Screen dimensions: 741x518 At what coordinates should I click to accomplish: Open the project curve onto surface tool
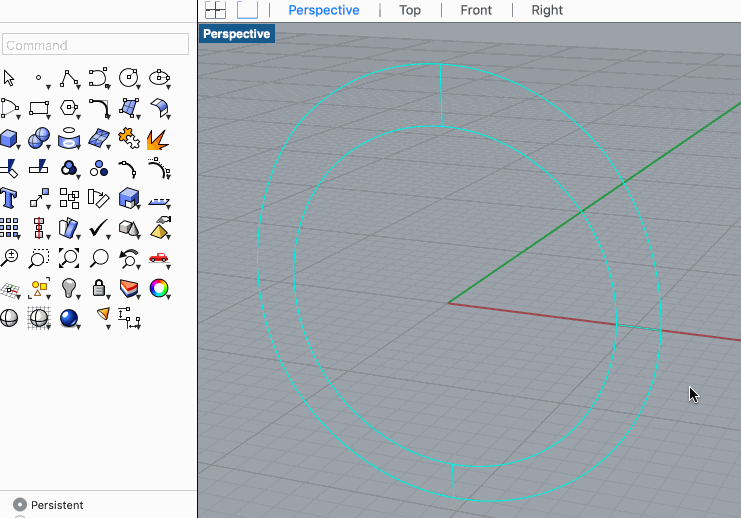click(69, 138)
